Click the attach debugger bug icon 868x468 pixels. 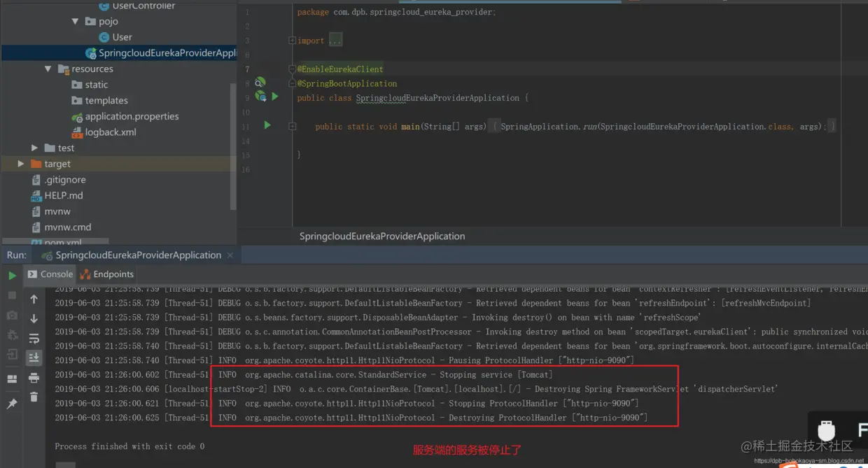[12, 335]
